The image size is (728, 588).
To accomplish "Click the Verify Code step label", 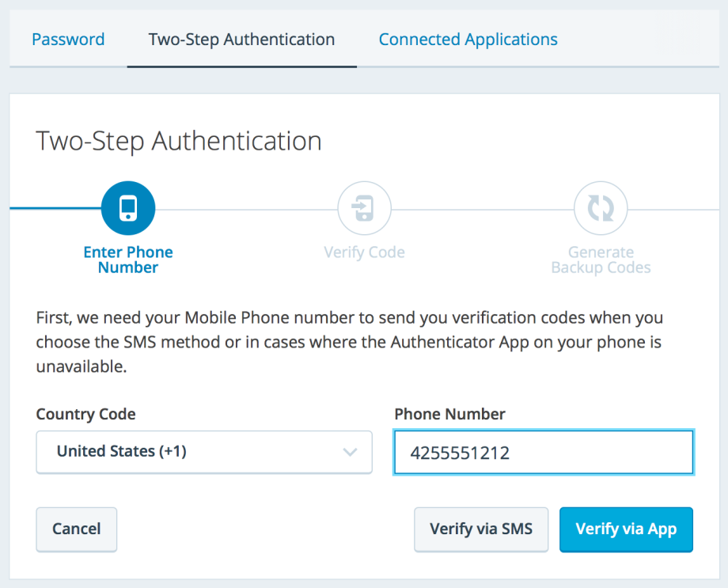I will tap(364, 252).
